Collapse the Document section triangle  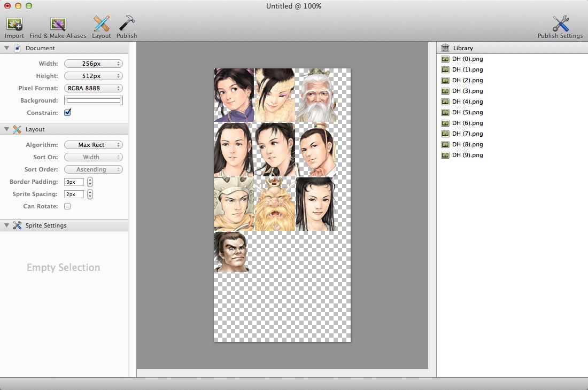tap(6, 48)
